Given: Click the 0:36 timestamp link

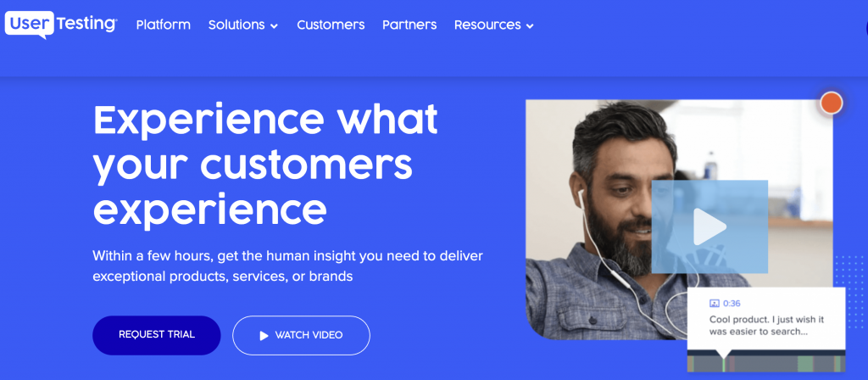Looking at the screenshot, I should pos(732,304).
